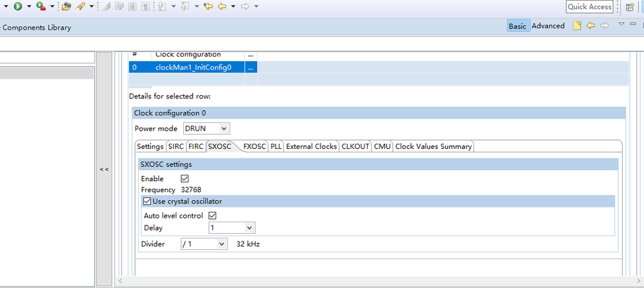Toggle the SXOSC Enable checkbox

tap(185, 179)
